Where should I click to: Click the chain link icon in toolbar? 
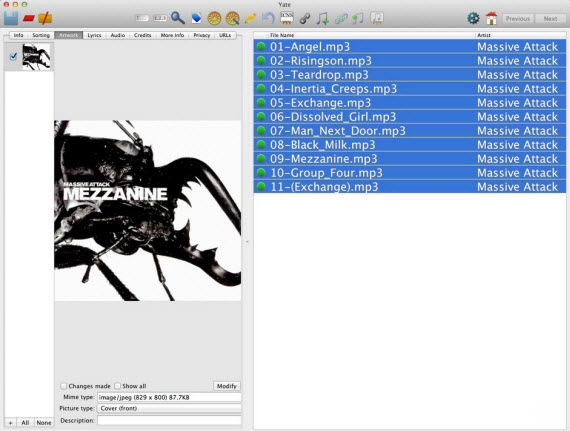click(x=305, y=18)
